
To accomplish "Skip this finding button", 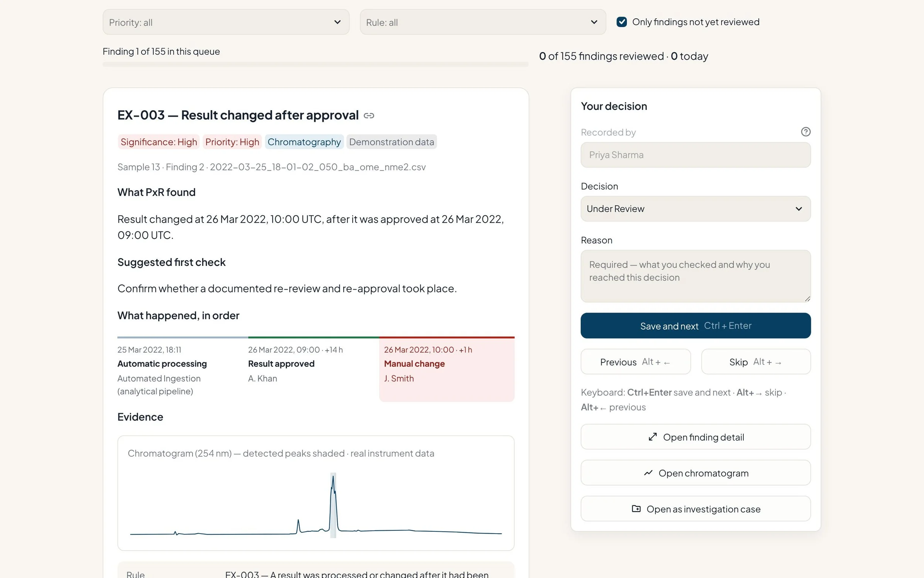I will 755,362.
